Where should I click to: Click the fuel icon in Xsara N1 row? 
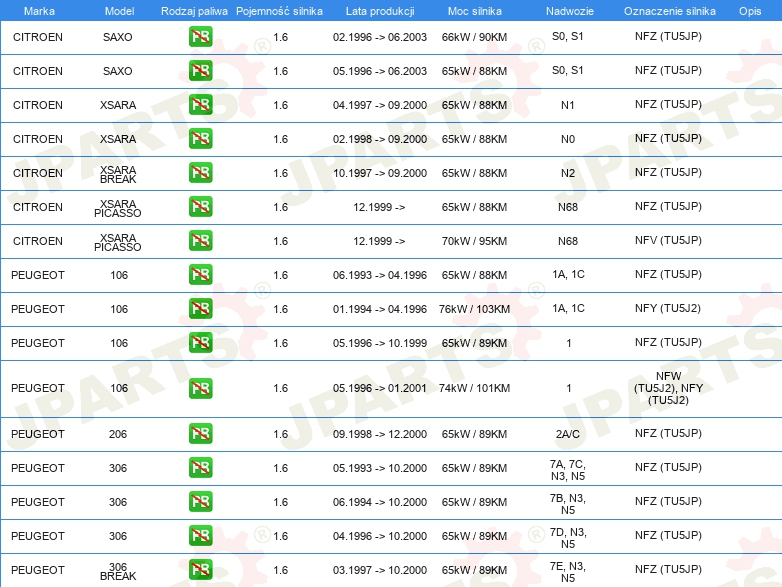(200, 105)
